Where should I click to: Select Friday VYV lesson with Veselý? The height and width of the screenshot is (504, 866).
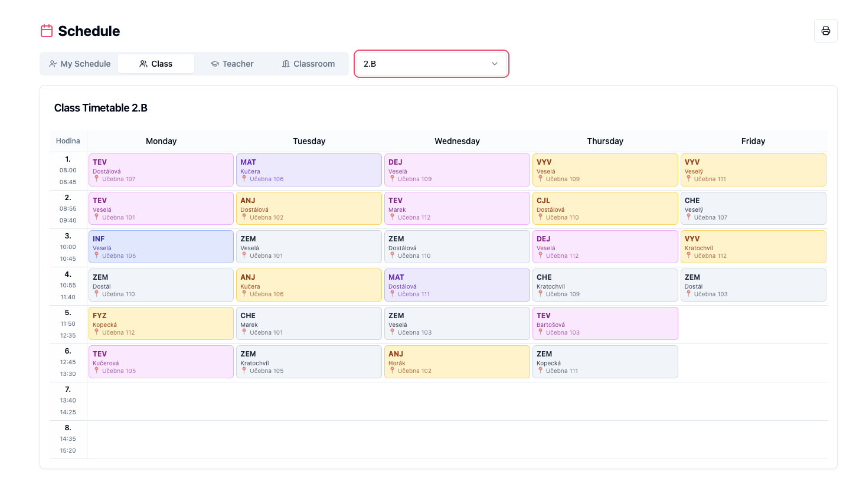(x=753, y=170)
